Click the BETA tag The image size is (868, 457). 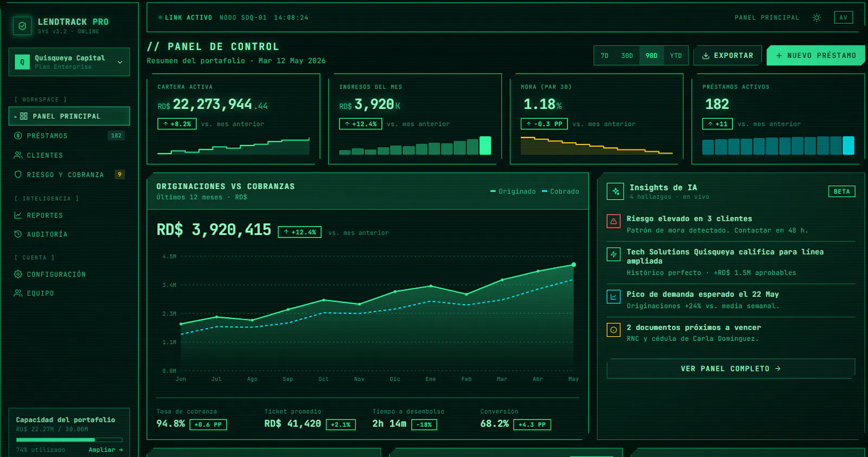(x=842, y=191)
